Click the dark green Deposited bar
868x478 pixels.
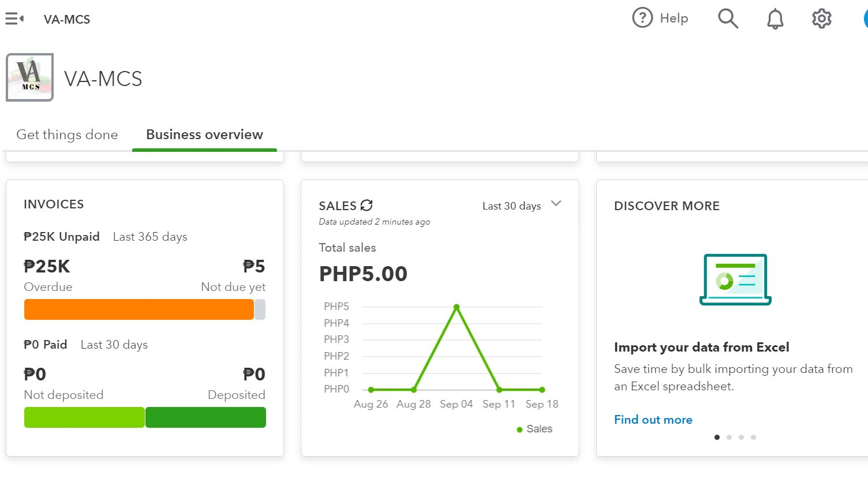tap(205, 417)
